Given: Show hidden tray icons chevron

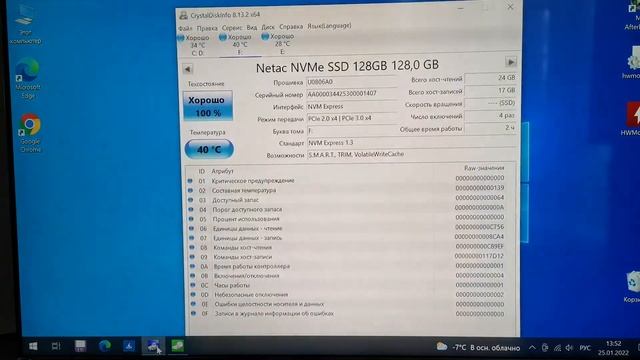Looking at the screenshot, I should (x=532, y=348).
